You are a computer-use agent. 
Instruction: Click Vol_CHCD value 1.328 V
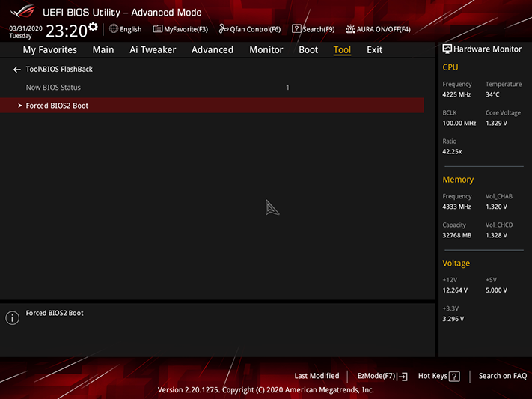pos(496,235)
